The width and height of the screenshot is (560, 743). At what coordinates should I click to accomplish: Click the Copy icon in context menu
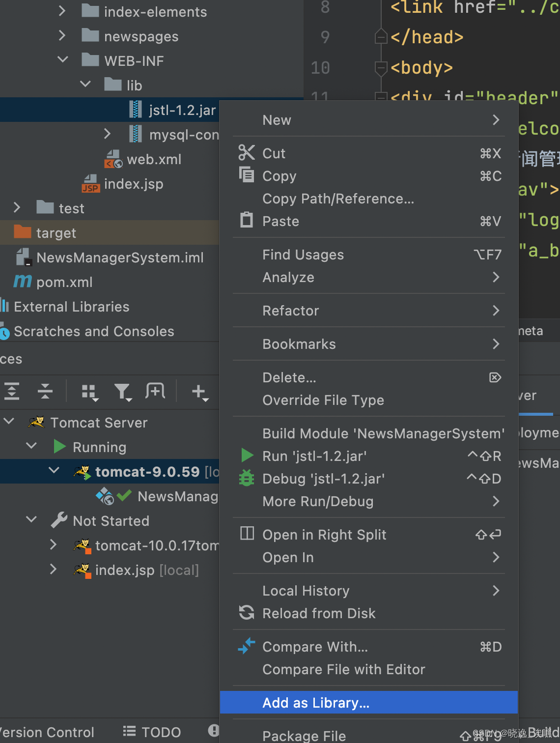tap(247, 174)
